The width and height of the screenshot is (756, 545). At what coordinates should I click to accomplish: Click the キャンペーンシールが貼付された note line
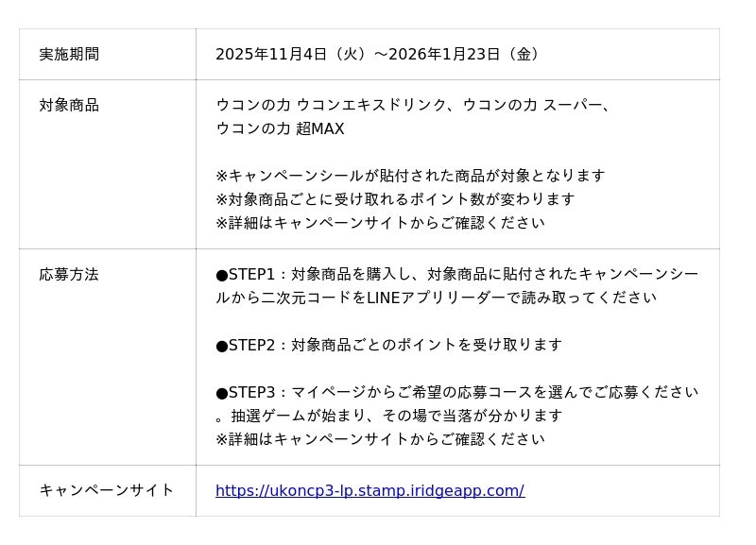410,177
